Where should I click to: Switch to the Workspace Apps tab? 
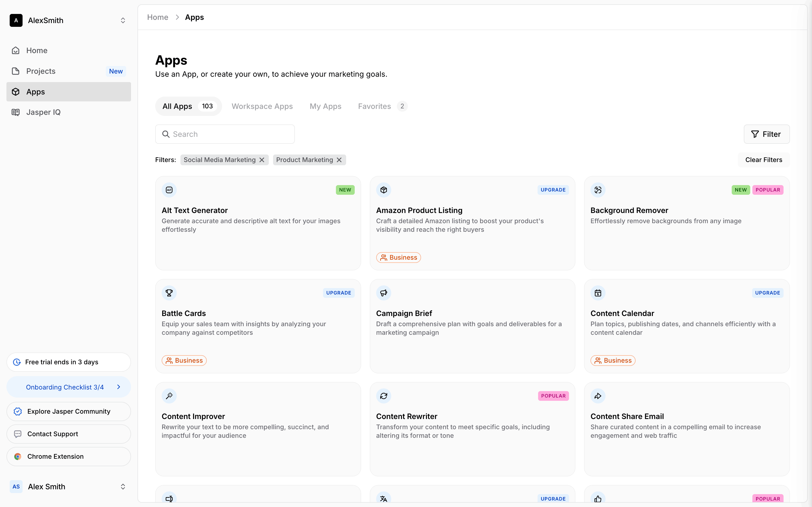click(262, 106)
